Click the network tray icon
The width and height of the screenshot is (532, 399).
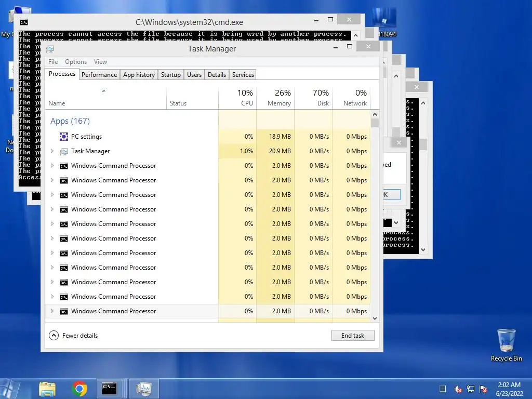tap(470, 389)
